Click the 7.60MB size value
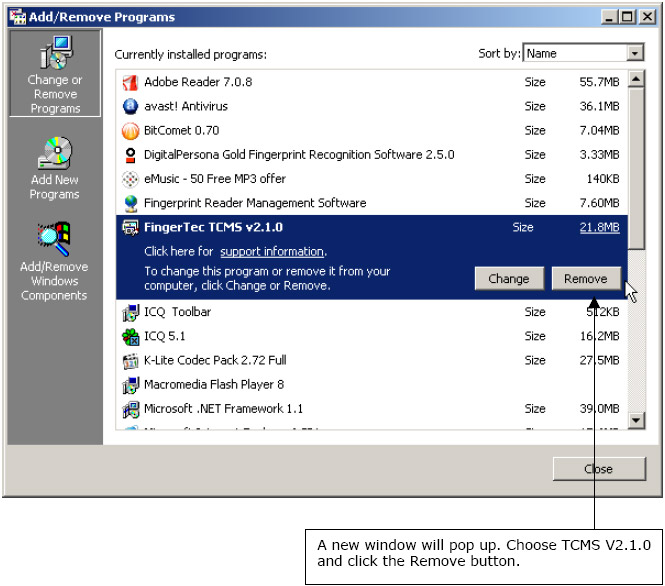The image size is (665, 586). (599, 203)
